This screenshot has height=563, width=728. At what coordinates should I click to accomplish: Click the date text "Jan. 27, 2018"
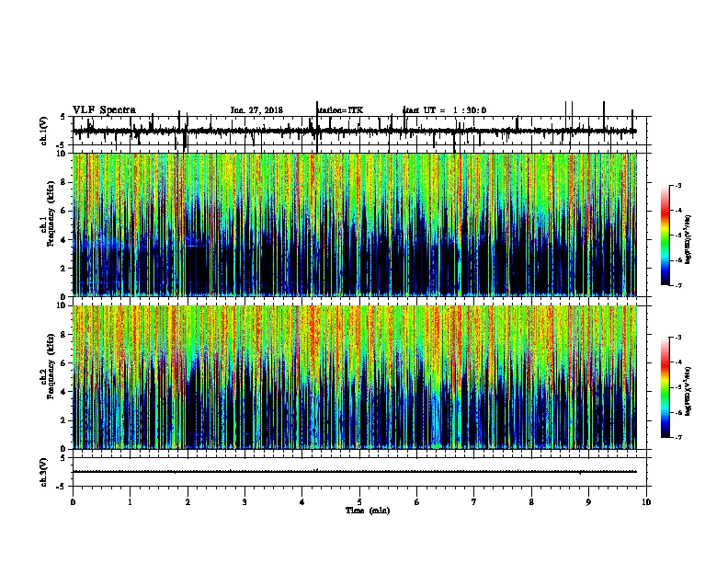[256, 110]
